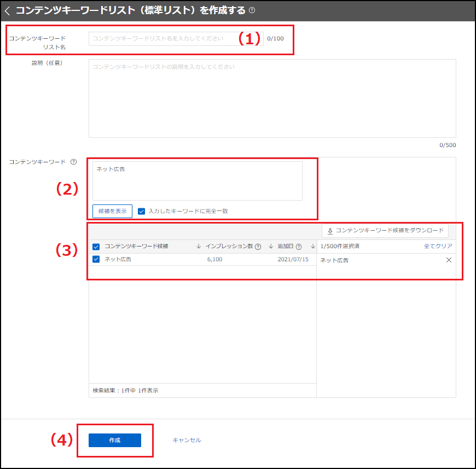Go back using the header back arrow
This screenshot has width=476, height=469.
tap(8, 11)
